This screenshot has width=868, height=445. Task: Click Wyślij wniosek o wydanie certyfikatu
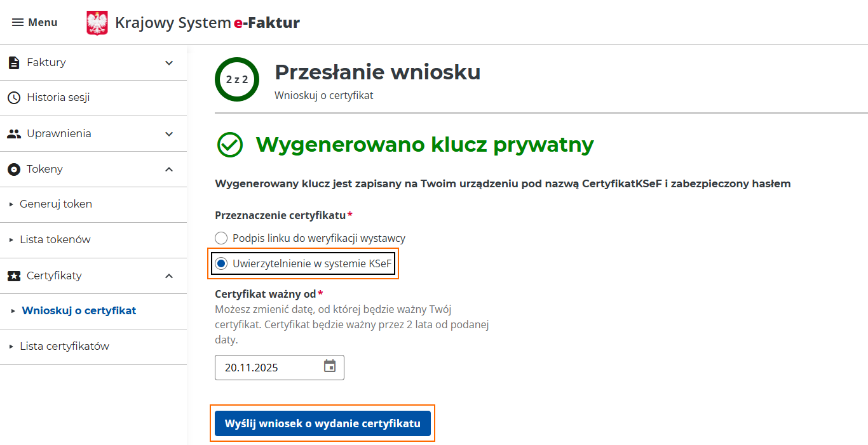click(322, 423)
